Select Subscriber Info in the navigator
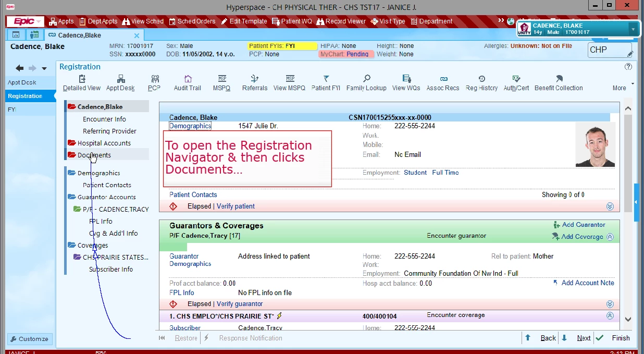644x354 pixels. tap(110, 270)
